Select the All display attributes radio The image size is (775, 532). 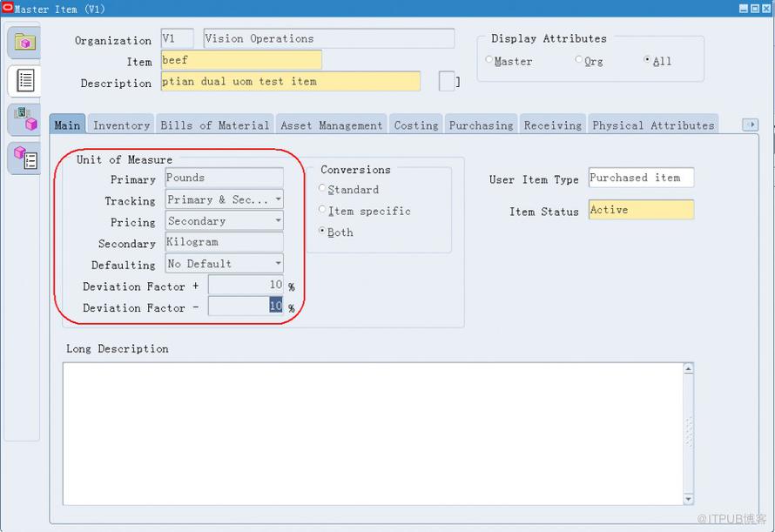(x=647, y=60)
